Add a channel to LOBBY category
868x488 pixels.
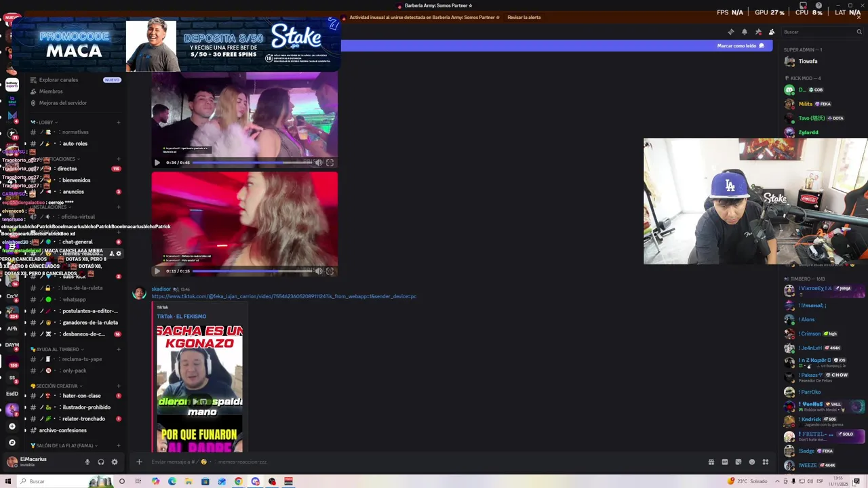pos(118,123)
